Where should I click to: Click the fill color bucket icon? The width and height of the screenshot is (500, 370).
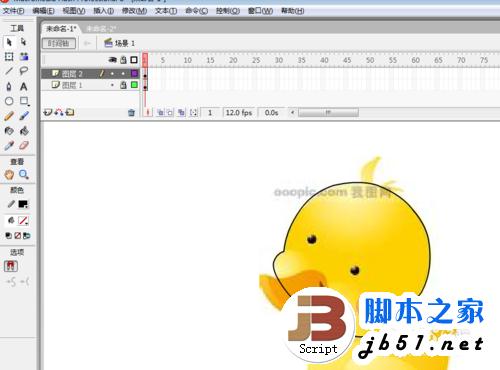point(11,220)
